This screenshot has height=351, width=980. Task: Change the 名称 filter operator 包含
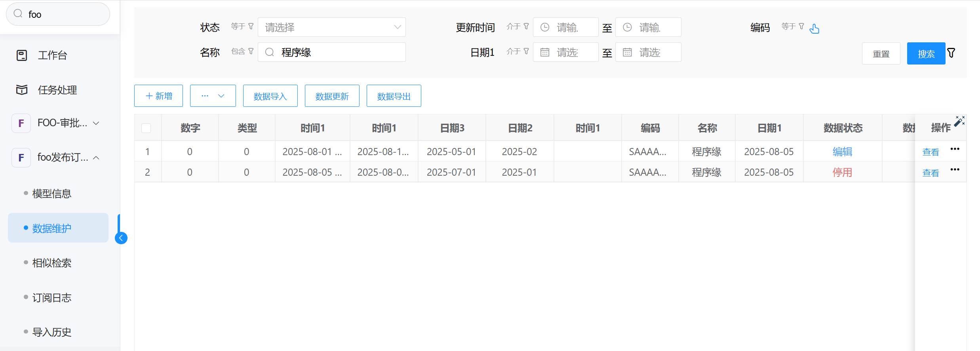point(242,51)
